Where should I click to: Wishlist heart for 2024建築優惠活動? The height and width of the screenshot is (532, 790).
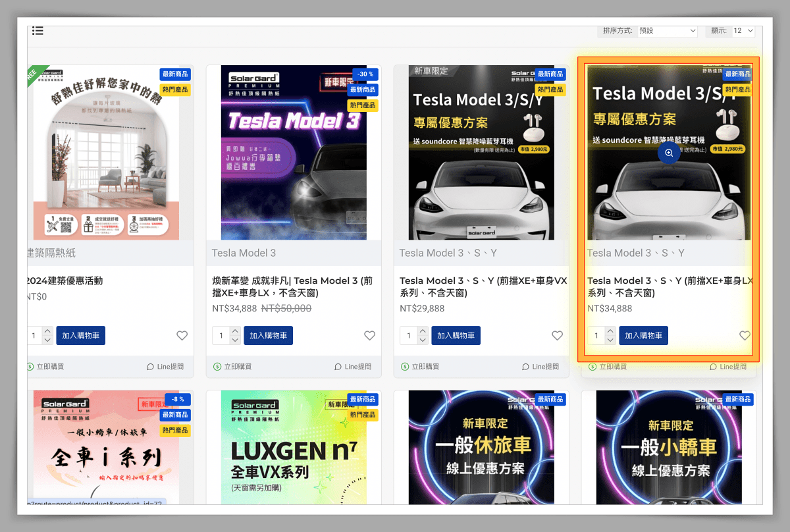coord(182,335)
